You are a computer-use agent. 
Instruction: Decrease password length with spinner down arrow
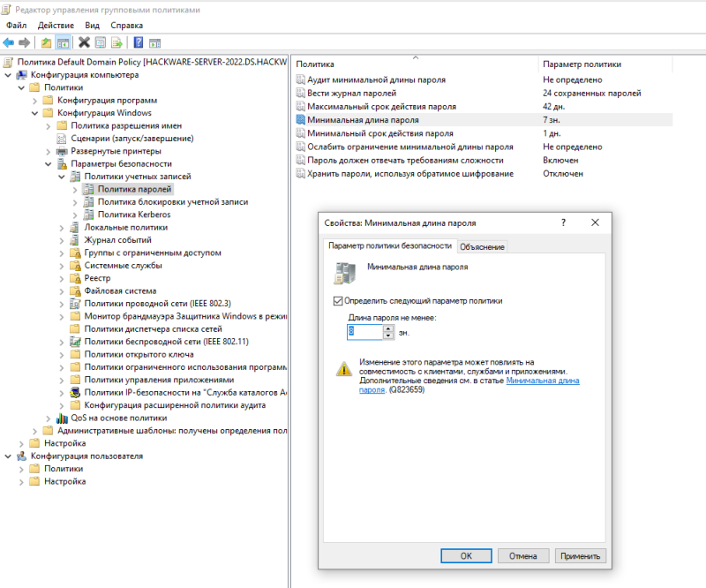click(388, 336)
